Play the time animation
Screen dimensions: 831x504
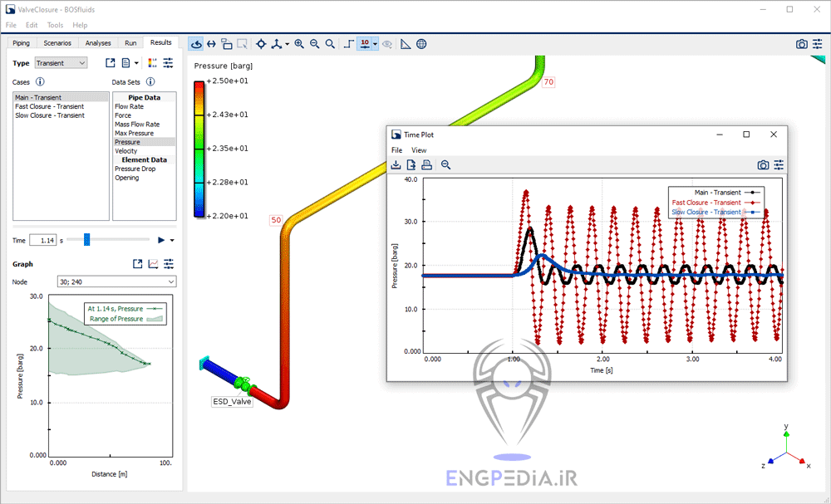pyautogui.click(x=161, y=240)
